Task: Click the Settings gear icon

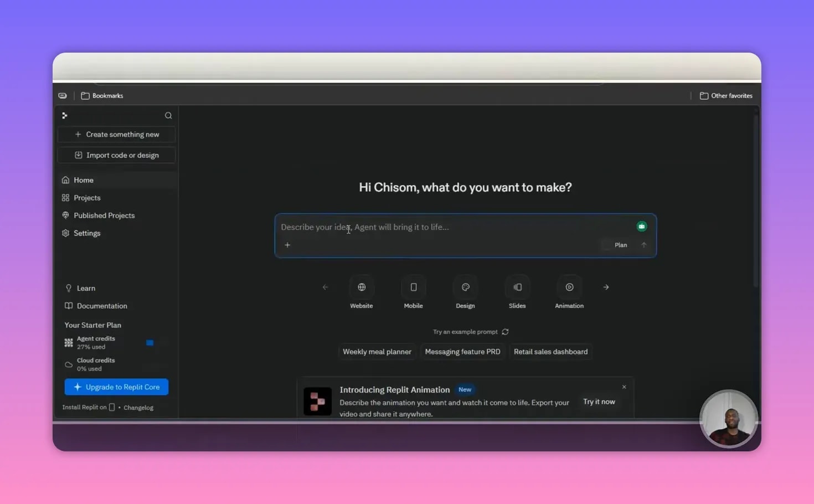Action: [x=66, y=233]
